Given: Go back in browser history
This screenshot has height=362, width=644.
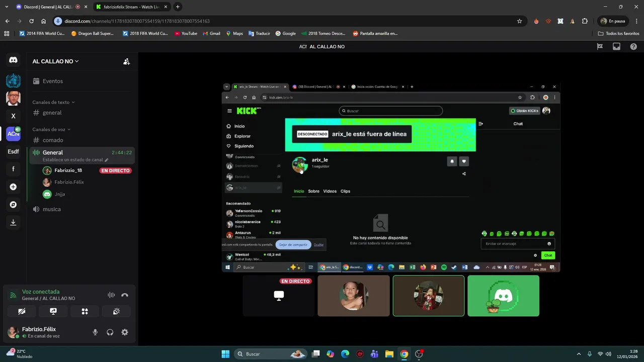Looking at the screenshot, I should coord(7,21).
